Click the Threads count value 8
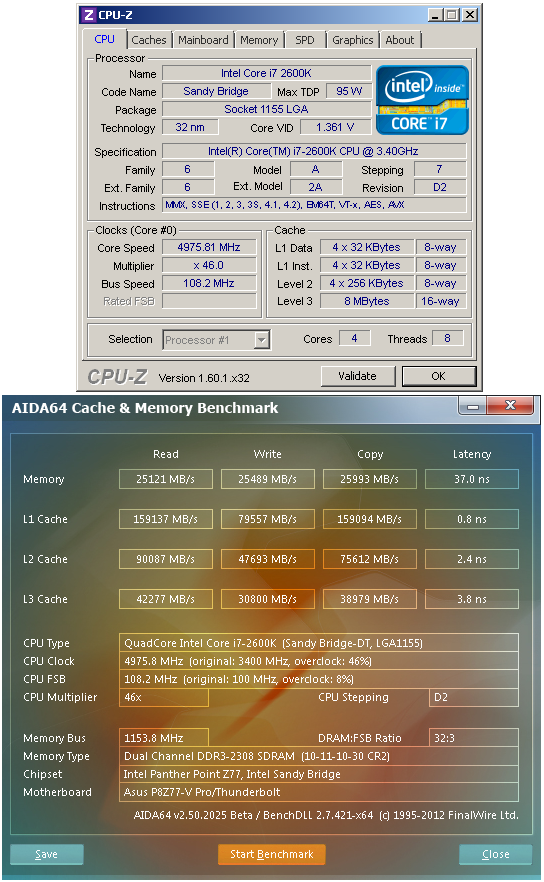Screen dimensions: 544x882 (448, 338)
